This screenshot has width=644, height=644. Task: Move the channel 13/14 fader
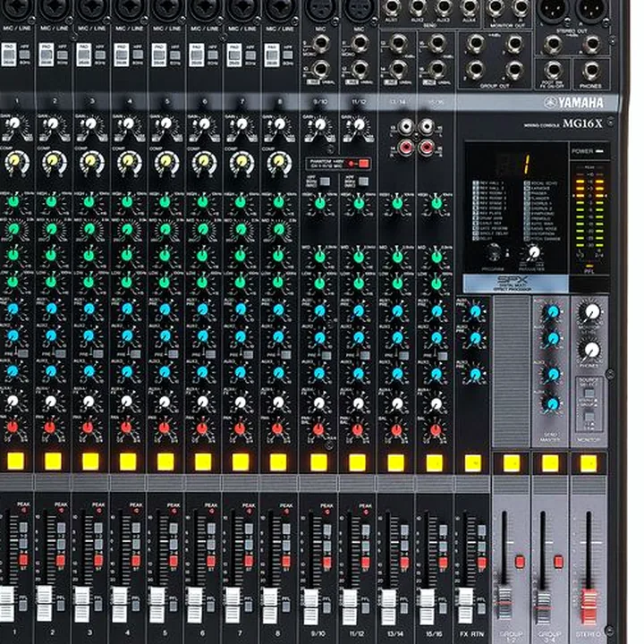point(388,606)
